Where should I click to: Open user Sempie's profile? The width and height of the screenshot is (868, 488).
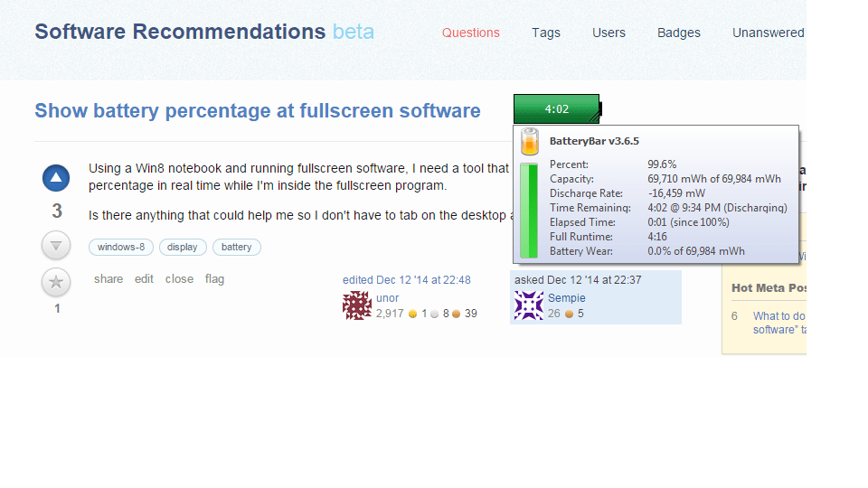(566, 297)
